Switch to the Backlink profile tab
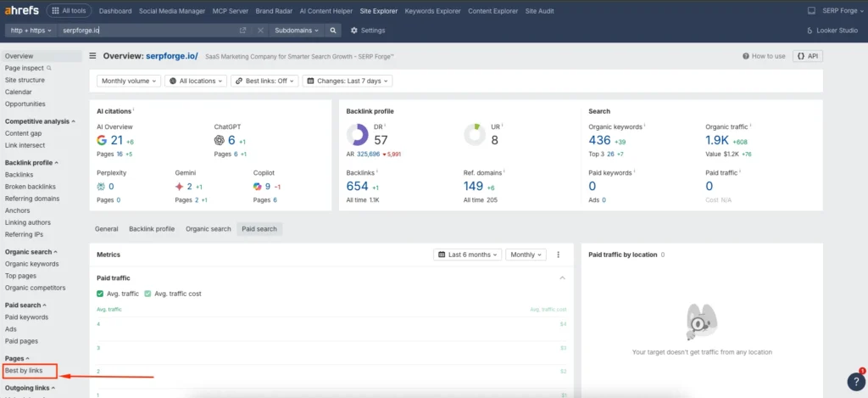868x398 pixels. tap(152, 229)
